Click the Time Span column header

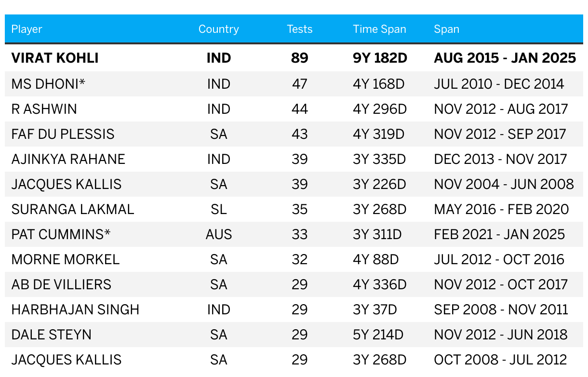379,29
